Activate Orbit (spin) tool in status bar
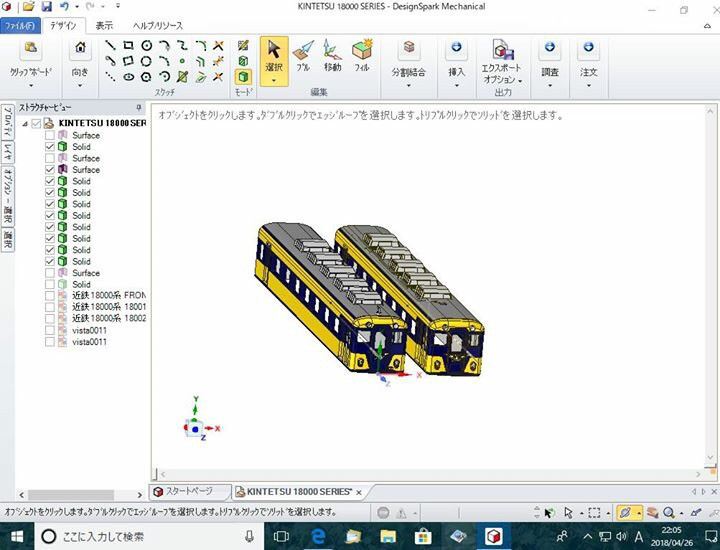The image size is (720, 550). [625, 512]
